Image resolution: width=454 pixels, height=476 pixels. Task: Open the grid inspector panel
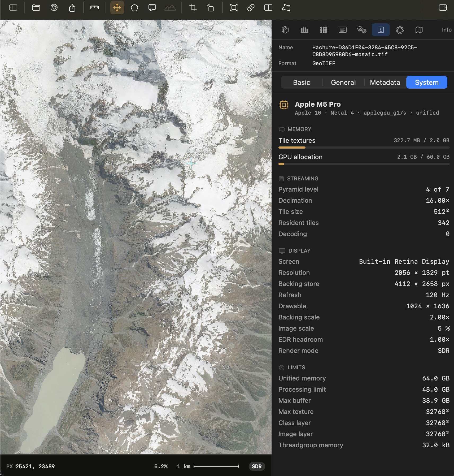[x=324, y=30]
